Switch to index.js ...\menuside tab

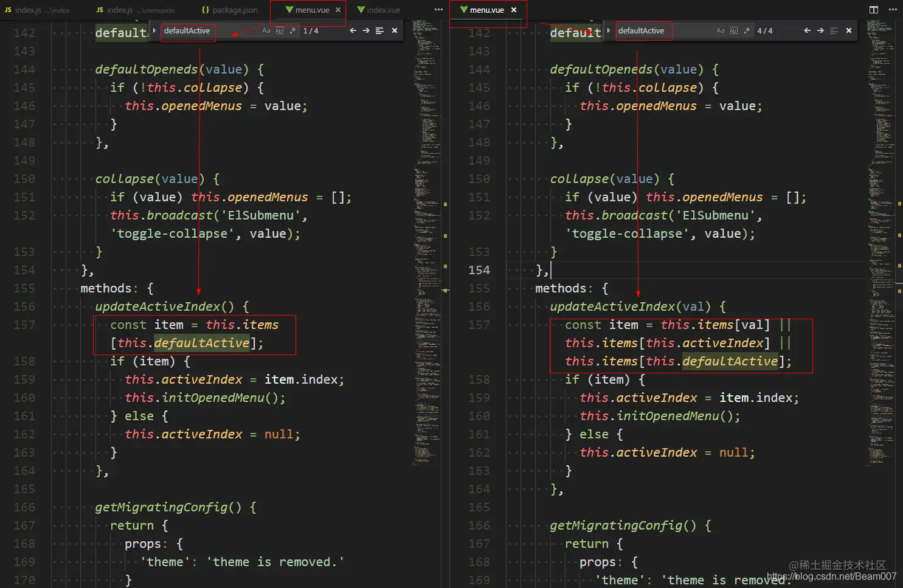(136, 10)
